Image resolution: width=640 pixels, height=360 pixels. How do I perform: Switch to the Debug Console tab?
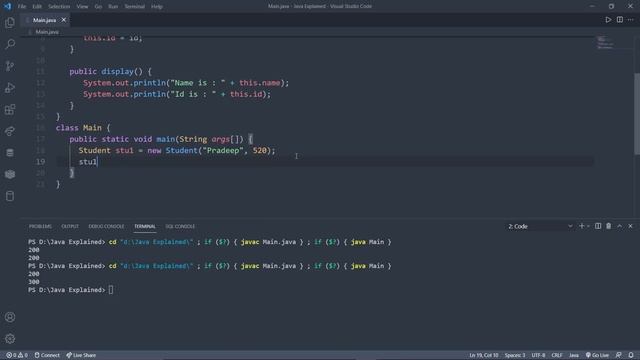tap(106, 226)
